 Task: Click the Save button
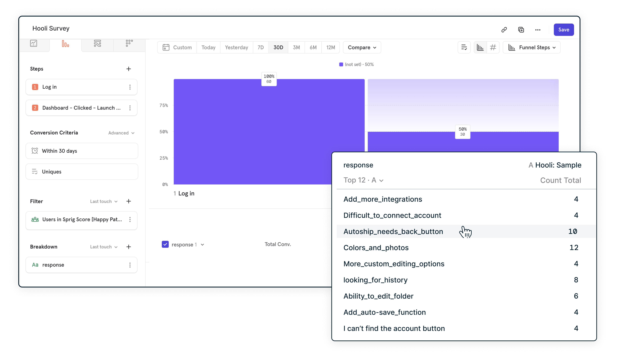tap(564, 30)
